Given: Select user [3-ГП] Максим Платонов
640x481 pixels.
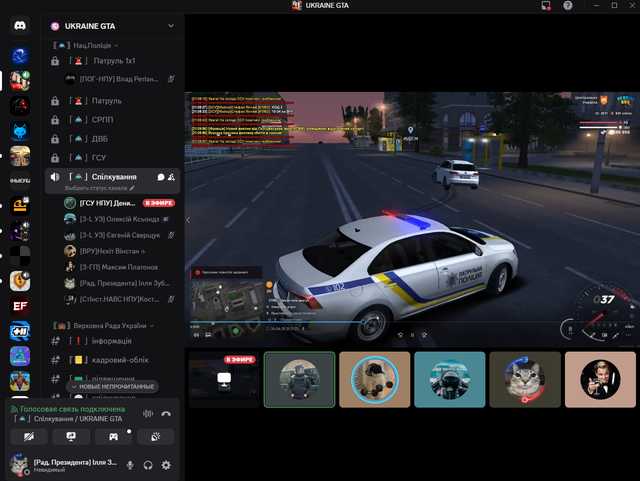Looking at the screenshot, I should 120,267.
